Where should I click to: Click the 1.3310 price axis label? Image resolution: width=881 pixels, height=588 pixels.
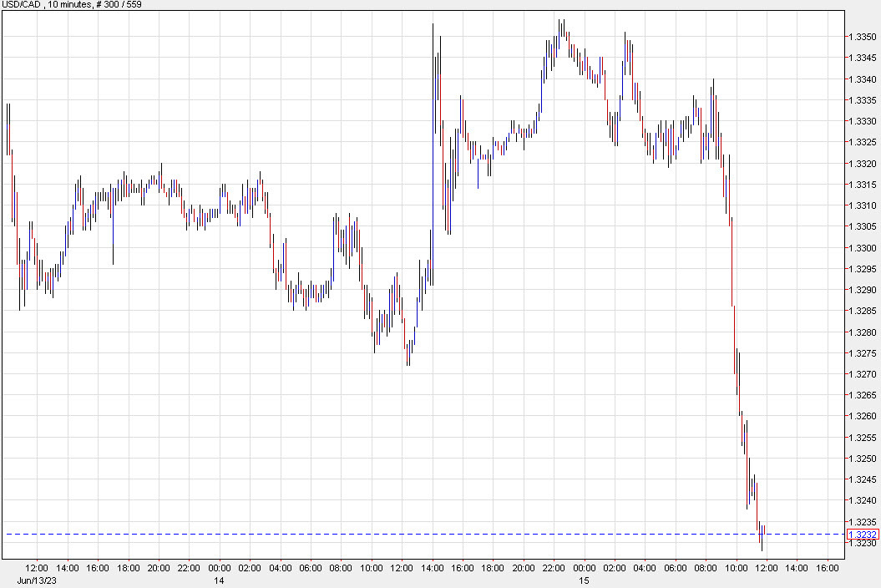click(x=863, y=205)
